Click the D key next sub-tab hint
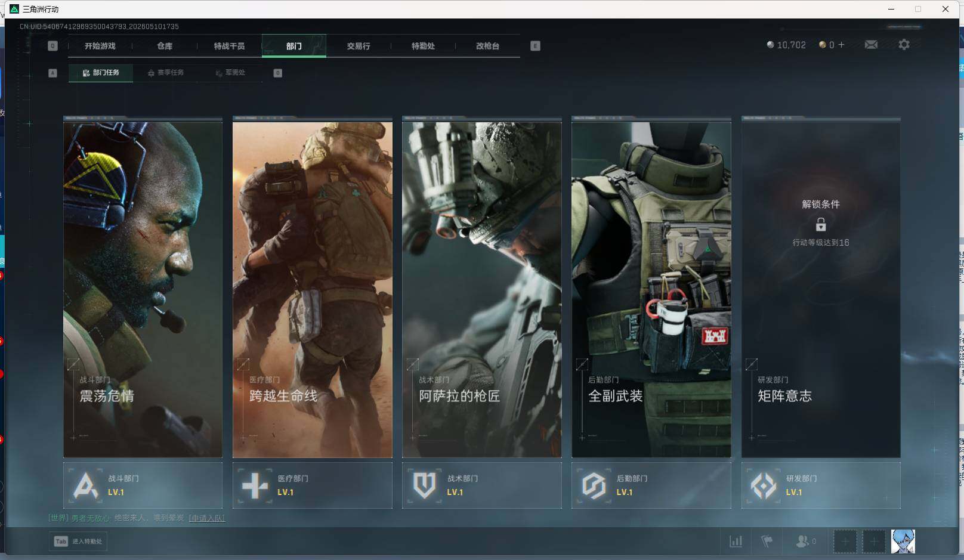The height and width of the screenshot is (560, 964). (277, 73)
